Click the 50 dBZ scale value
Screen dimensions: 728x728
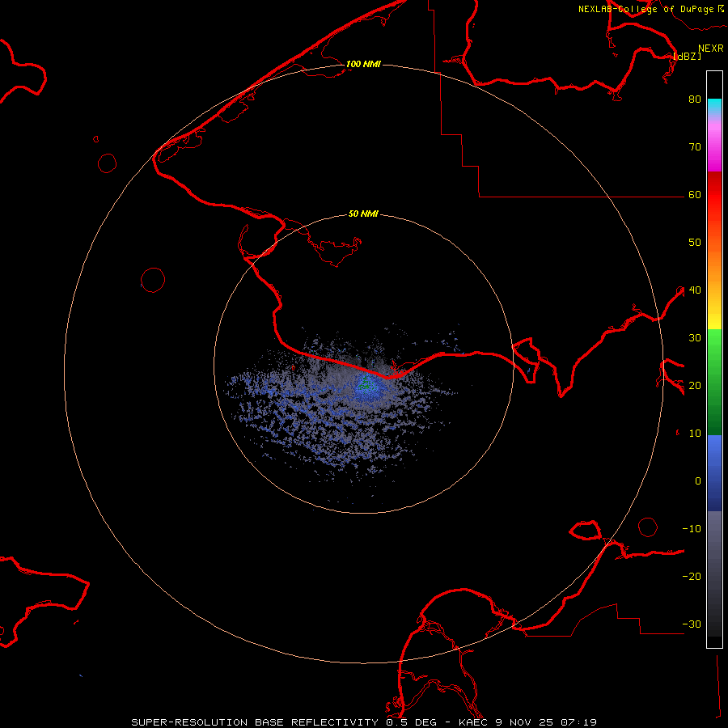tap(695, 243)
